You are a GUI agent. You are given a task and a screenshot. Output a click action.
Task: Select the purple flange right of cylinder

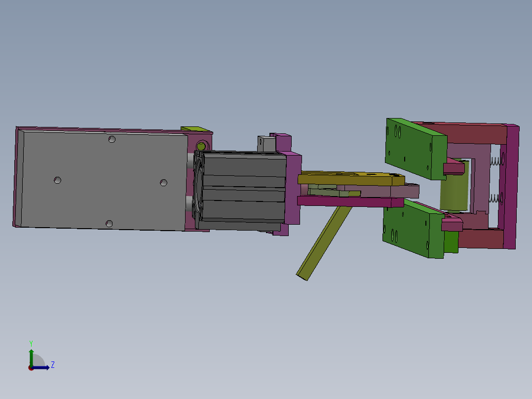[294, 189]
